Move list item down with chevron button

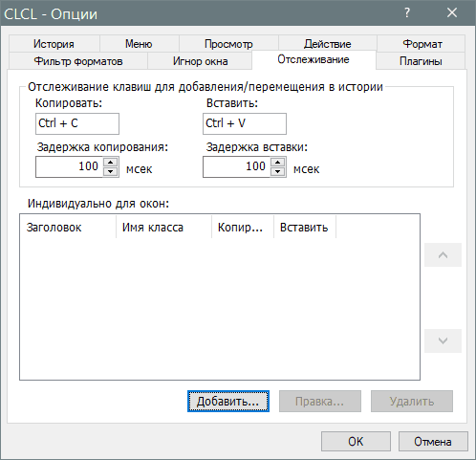pos(443,340)
